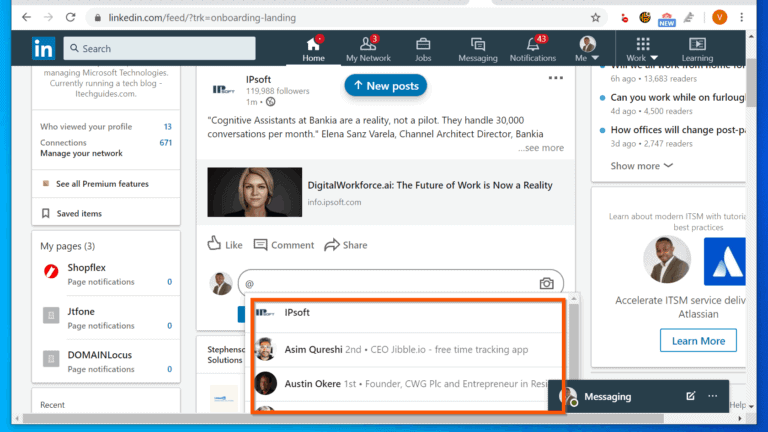Open the IPsoft post options ellipsis
This screenshot has width=768, height=432.
pos(555,78)
